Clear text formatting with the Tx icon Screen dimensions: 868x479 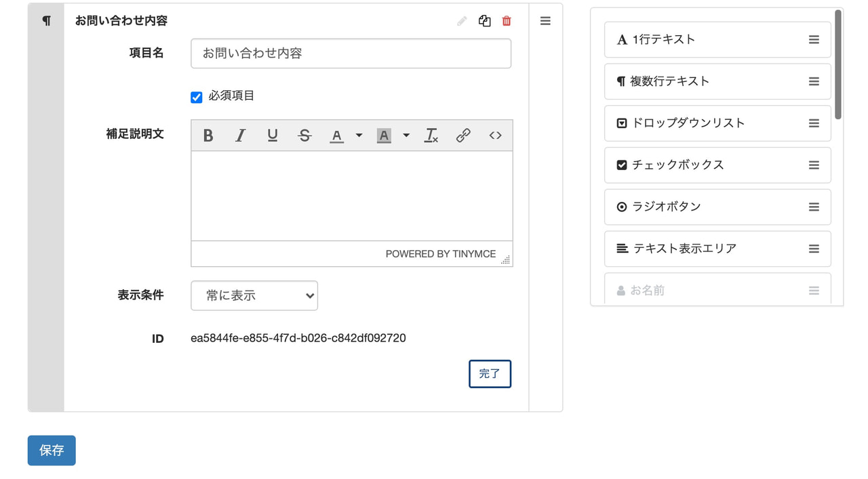(431, 135)
